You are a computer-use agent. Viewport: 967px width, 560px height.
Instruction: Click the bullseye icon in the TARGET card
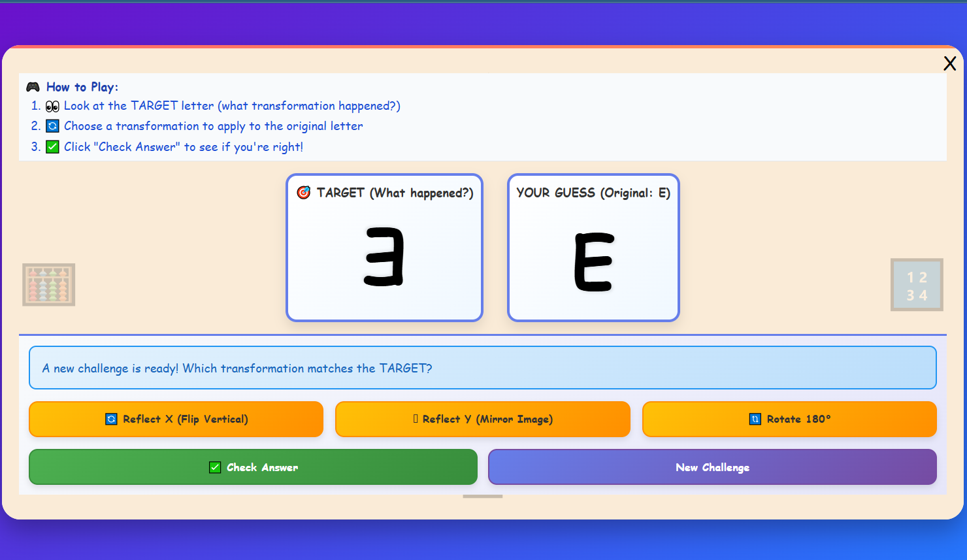pos(304,193)
